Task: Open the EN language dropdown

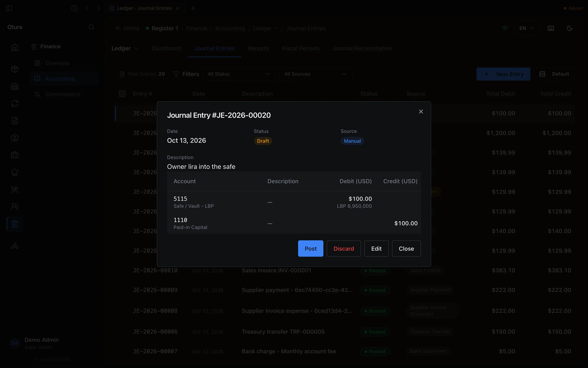Action: 527,28
